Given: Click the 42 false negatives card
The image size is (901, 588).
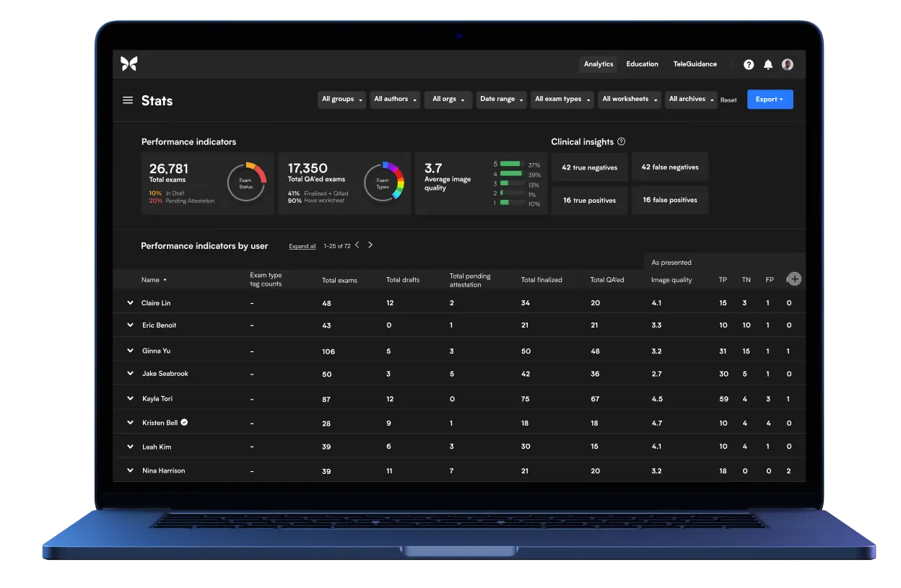Looking at the screenshot, I should [x=670, y=167].
